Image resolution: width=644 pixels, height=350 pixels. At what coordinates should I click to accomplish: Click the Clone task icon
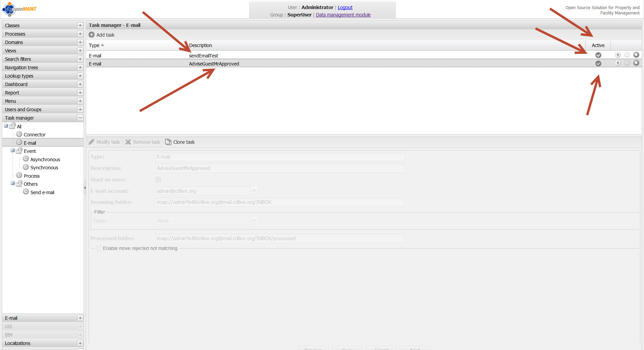[x=168, y=142]
